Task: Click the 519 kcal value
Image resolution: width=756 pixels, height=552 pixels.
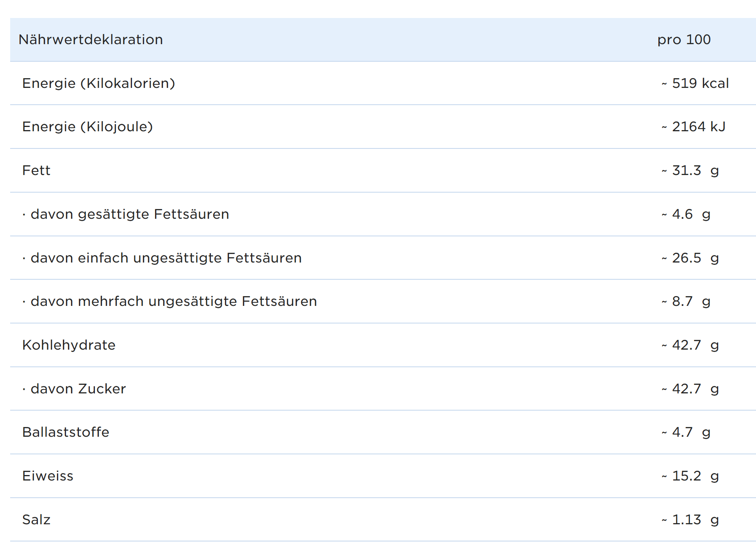Action: pos(695,83)
